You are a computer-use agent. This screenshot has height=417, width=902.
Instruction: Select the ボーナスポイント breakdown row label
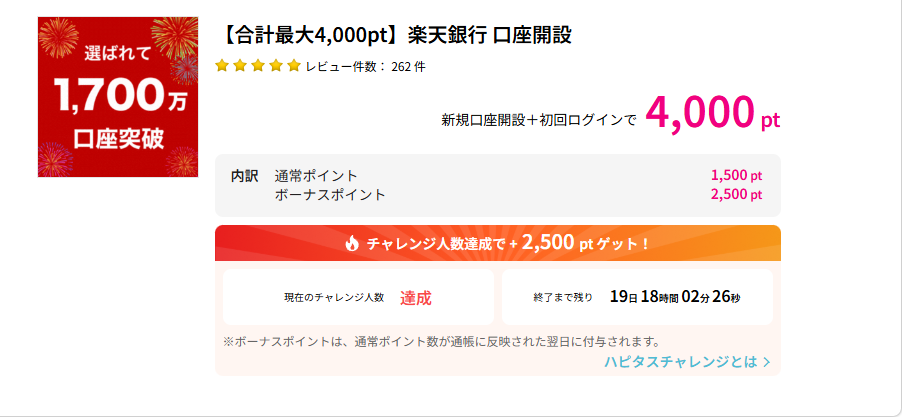(x=330, y=194)
